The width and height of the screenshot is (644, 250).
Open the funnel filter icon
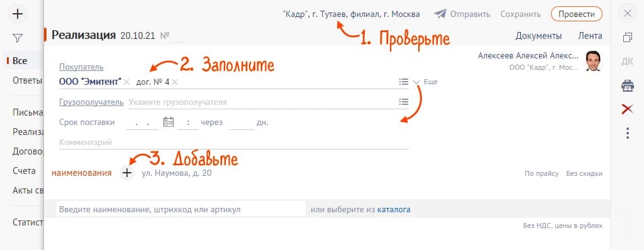coord(17,38)
